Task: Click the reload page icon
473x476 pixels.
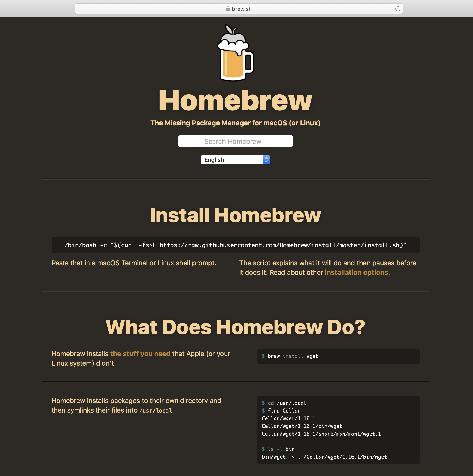Action: point(397,9)
